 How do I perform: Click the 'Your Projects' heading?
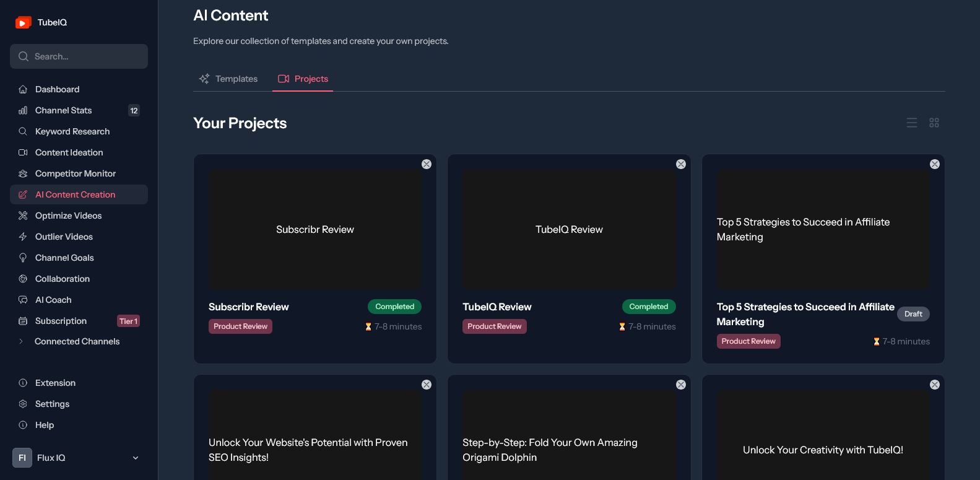(240, 123)
